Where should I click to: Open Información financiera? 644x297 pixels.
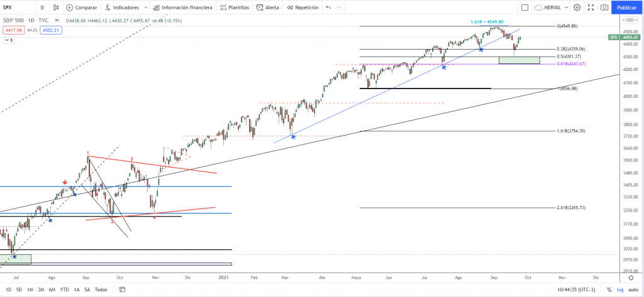pyautogui.click(x=183, y=8)
